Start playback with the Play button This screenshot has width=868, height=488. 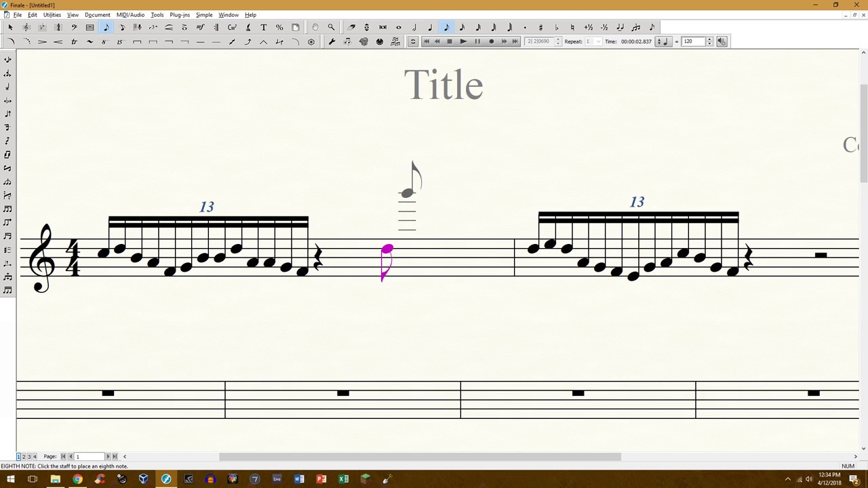(x=463, y=41)
